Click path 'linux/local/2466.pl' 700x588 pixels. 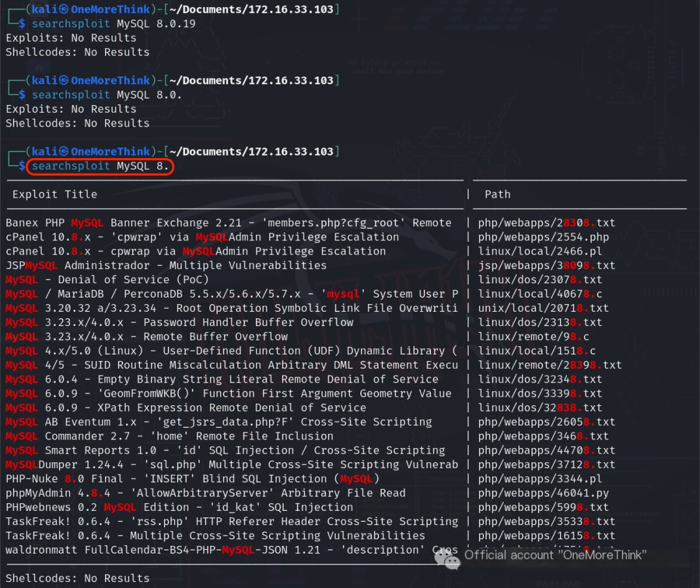540,252
